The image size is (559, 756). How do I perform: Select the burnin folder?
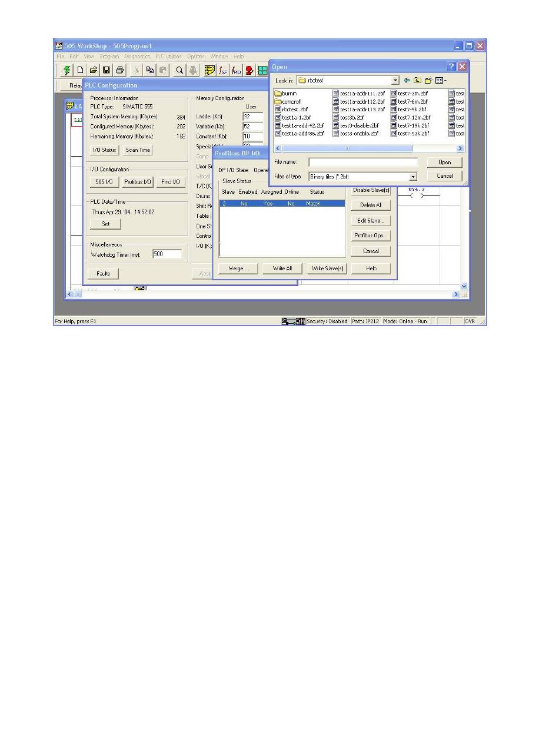tap(286, 93)
